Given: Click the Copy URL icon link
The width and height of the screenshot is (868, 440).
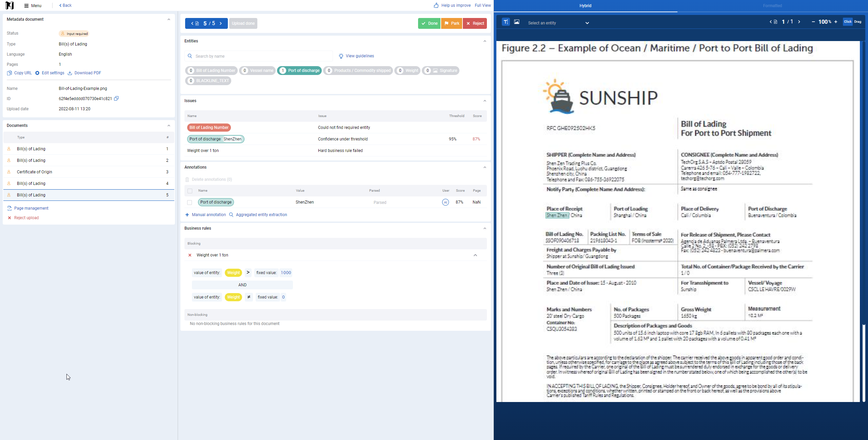Looking at the screenshot, I should [19, 73].
